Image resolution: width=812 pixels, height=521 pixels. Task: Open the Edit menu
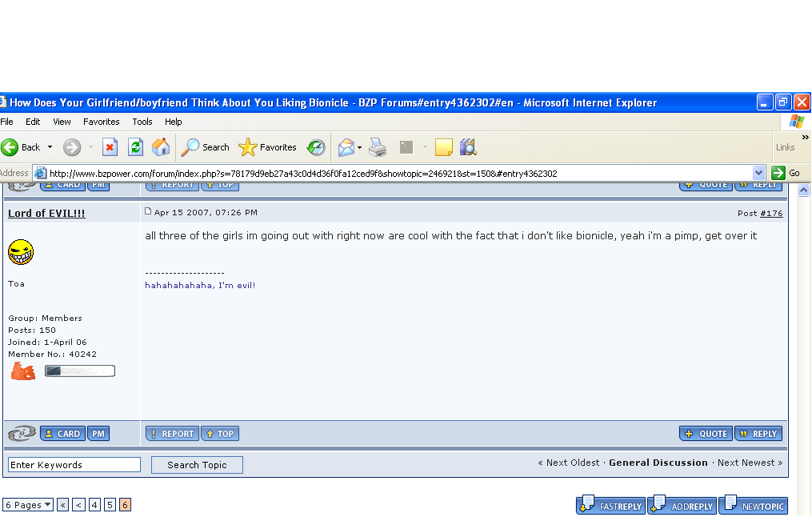coord(33,122)
